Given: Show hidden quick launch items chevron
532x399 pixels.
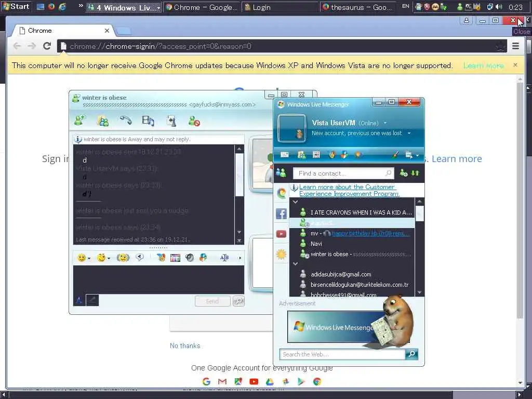Looking at the screenshot, I should coord(81,6).
